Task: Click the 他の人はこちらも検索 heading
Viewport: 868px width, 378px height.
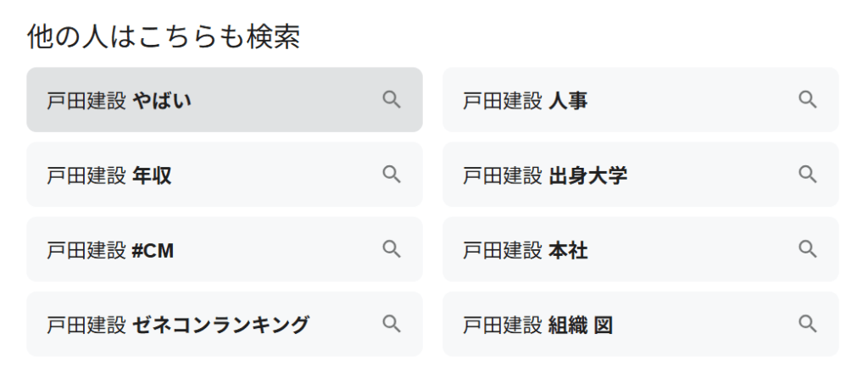Action: click(x=164, y=37)
